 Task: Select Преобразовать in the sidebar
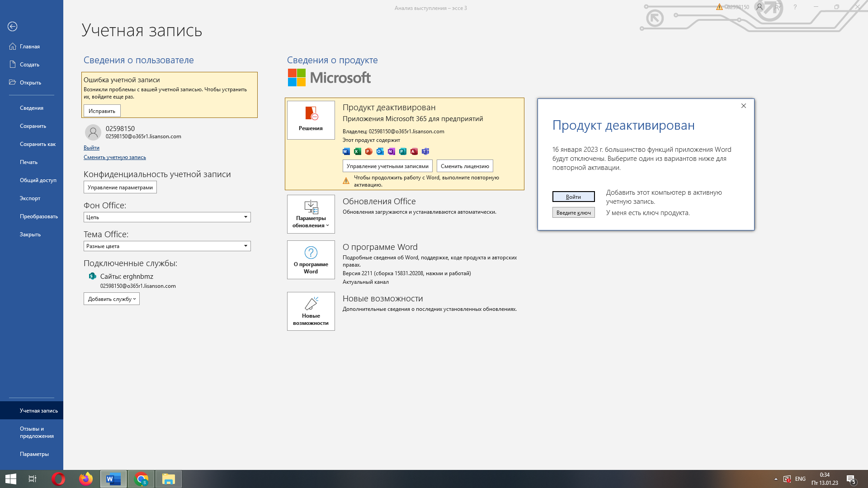click(x=32, y=216)
